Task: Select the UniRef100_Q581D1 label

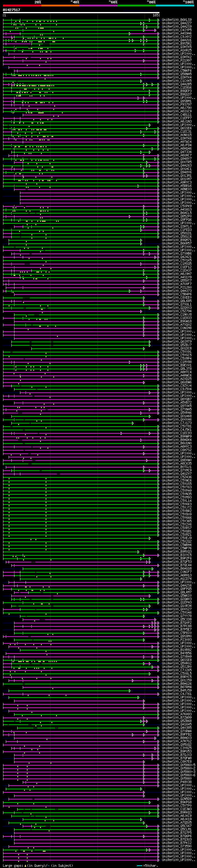Action: pos(177,233)
